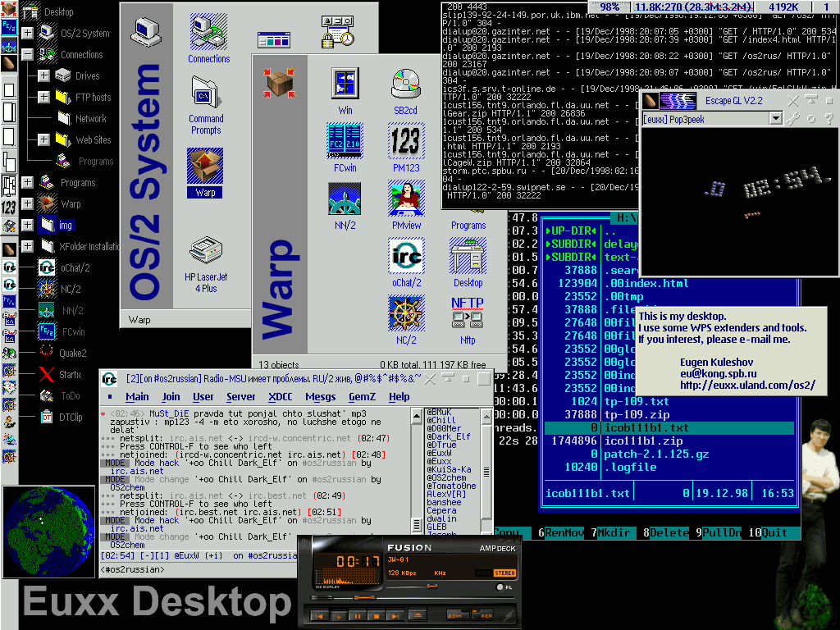Click 9 PullDn function key in NC
Image resolution: width=840 pixels, height=630 pixels.
click(x=719, y=532)
